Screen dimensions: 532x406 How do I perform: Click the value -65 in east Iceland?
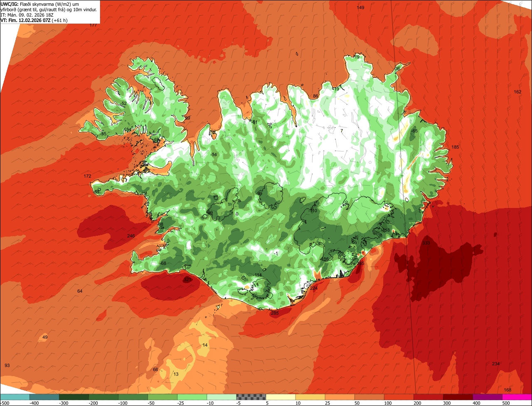(x=414, y=131)
